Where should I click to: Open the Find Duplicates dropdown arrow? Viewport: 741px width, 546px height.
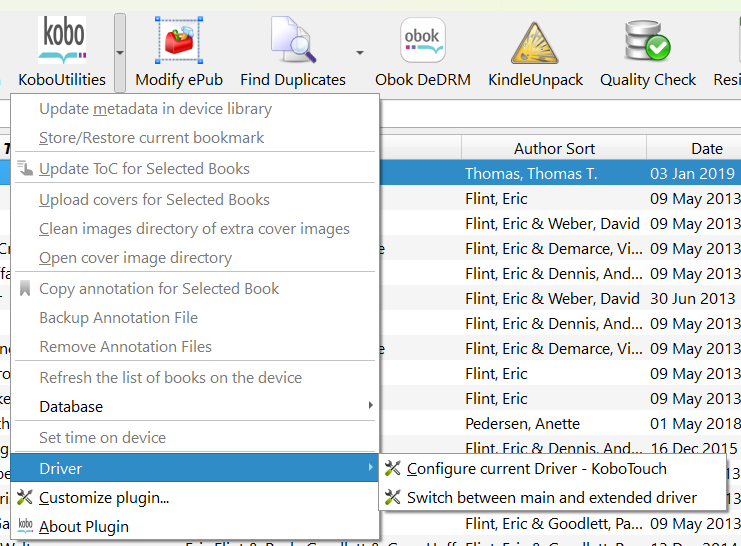coord(359,52)
